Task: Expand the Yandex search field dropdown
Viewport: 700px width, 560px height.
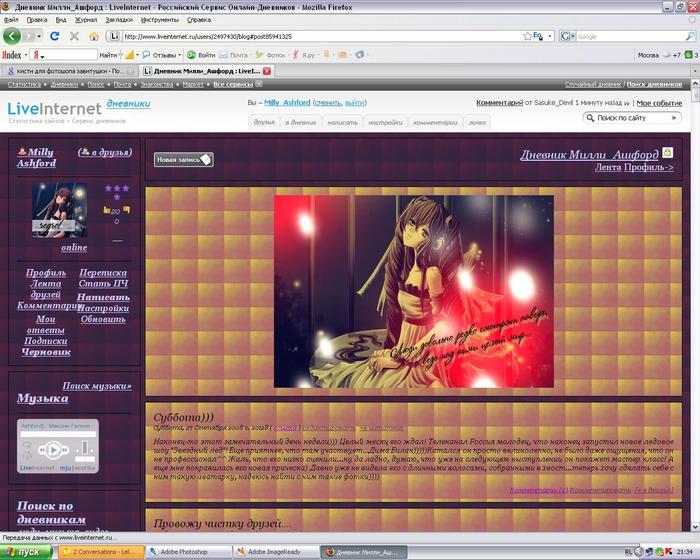Action: [x=43, y=57]
